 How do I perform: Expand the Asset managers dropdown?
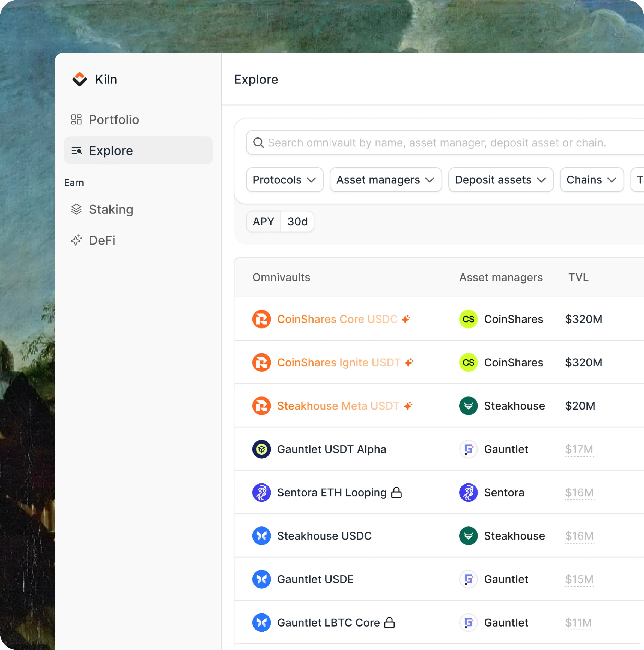click(x=386, y=180)
